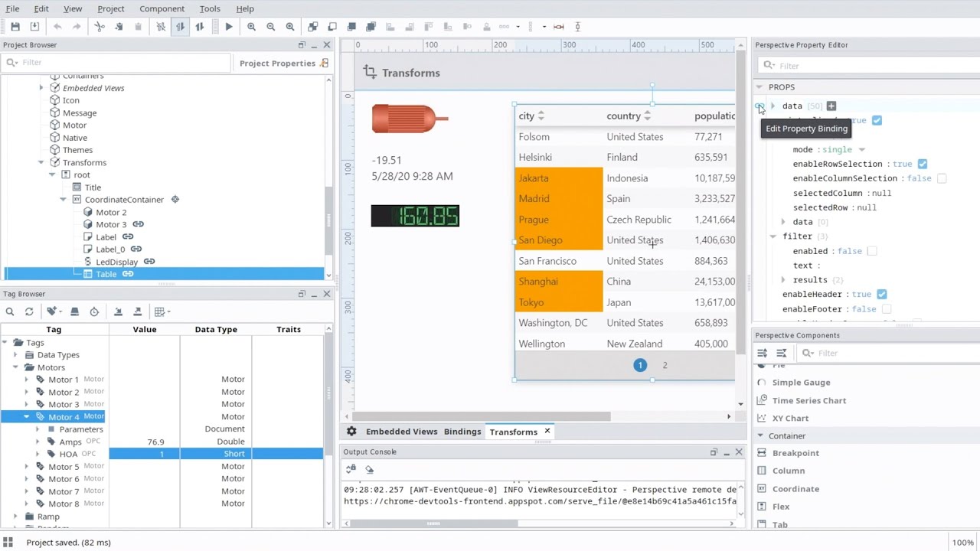This screenshot has height=551, width=980.
Task: Toggle enableColumnSelection checkbox
Action: 942,178
